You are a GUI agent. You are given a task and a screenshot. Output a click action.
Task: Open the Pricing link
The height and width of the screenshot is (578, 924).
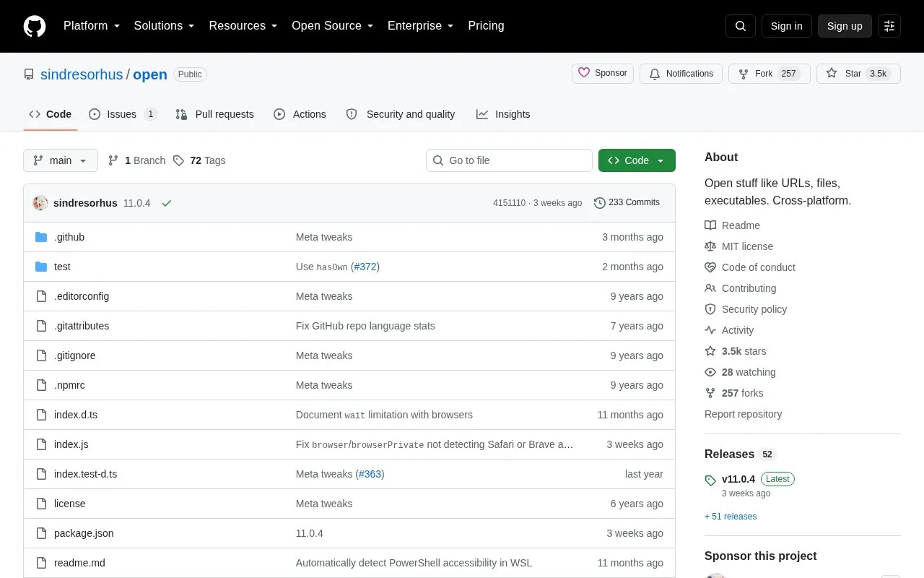(486, 26)
